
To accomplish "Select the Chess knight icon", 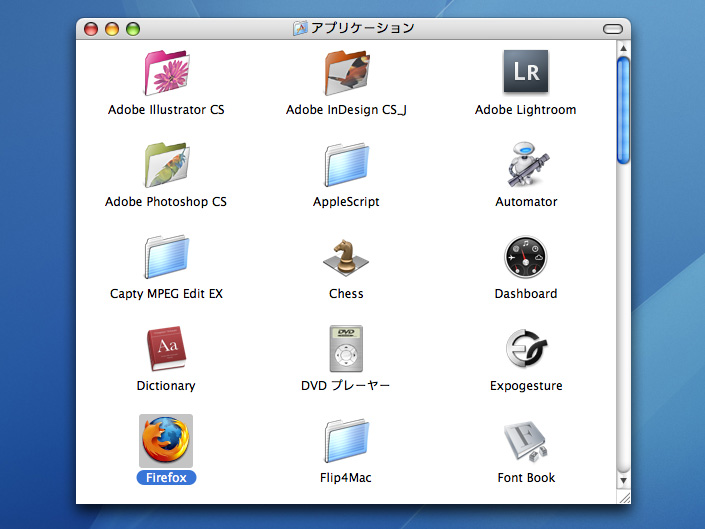I will point(346,258).
